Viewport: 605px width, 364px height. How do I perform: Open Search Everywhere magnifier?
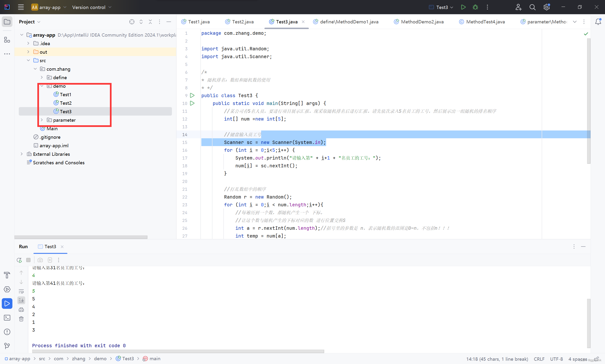(532, 7)
